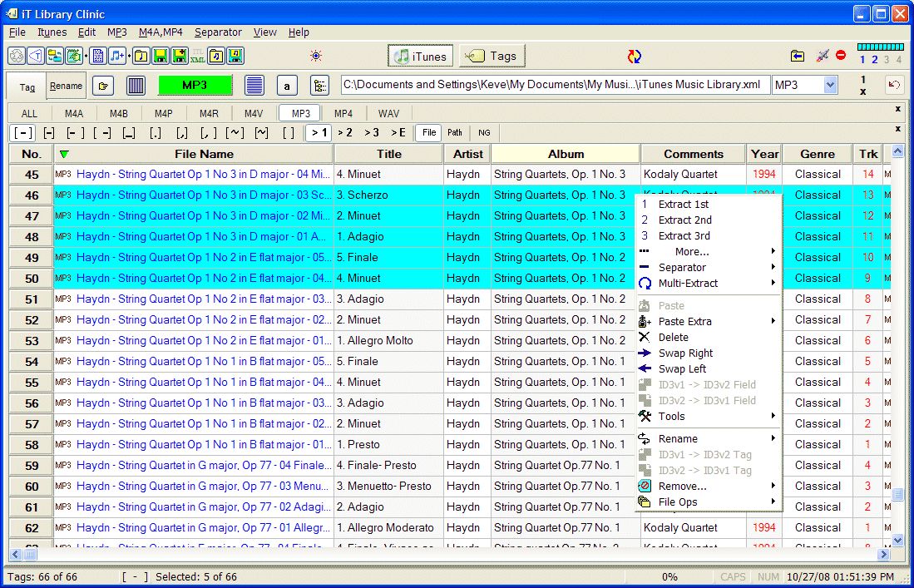Image resolution: width=914 pixels, height=588 pixels.
Task: Click the airbrush tool icon
Action: pos(822,56)
